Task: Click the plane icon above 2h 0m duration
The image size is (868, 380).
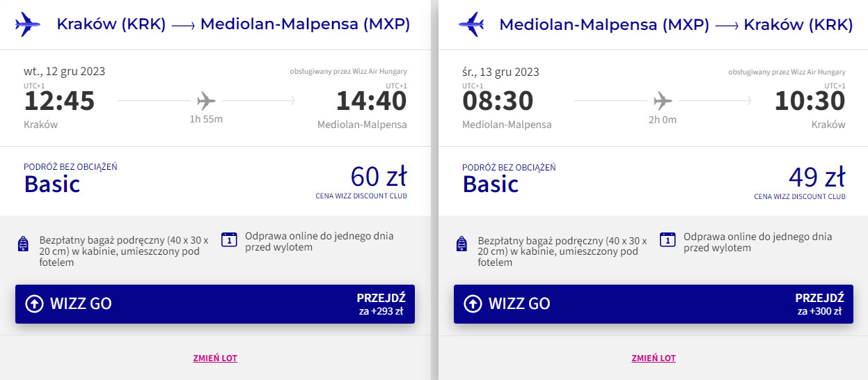Action: [x=663, y=101]
